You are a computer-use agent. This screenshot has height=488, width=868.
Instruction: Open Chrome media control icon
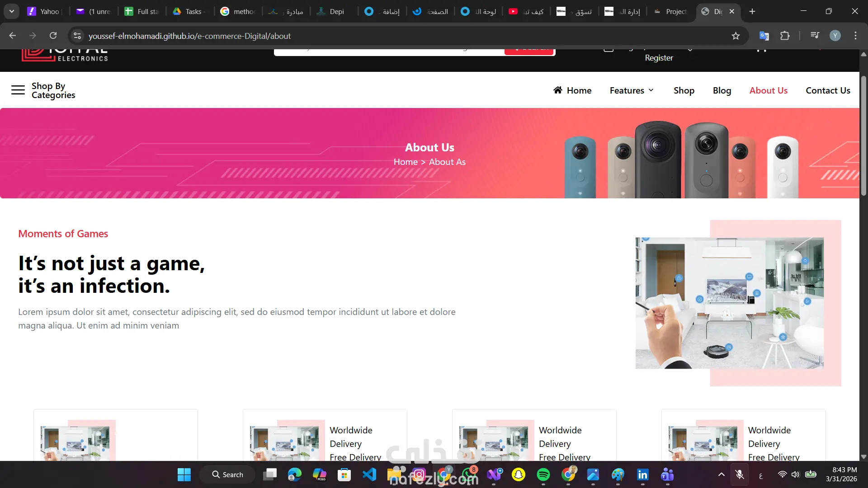tap(815, 36)
